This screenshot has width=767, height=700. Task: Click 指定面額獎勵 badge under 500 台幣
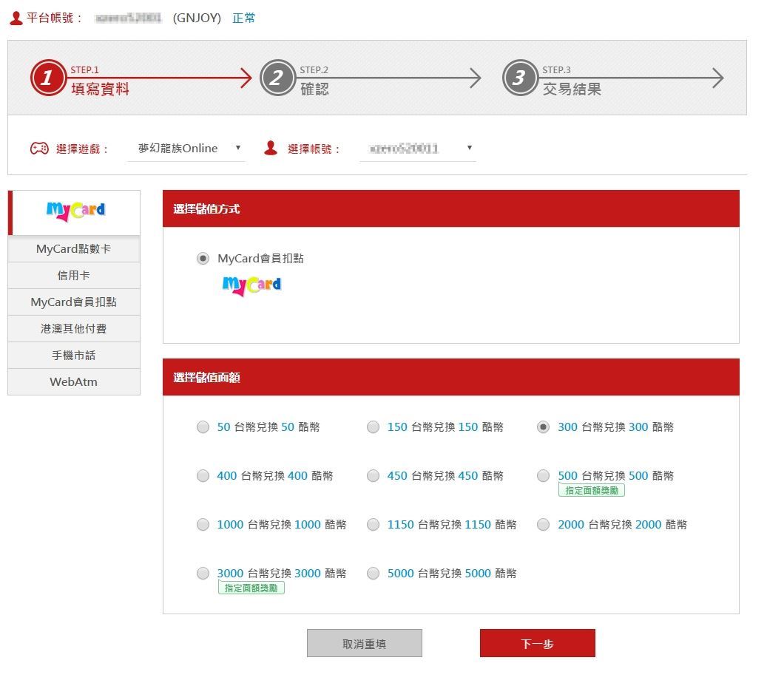pyautogui.click(x=592, y=490)
